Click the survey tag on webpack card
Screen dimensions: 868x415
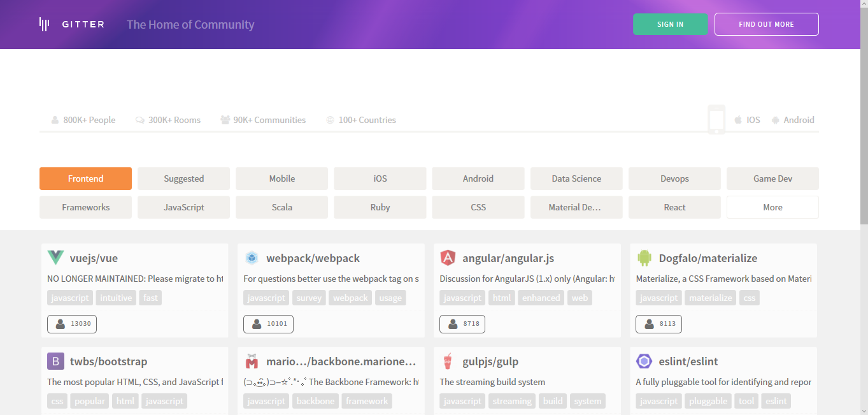309,298
